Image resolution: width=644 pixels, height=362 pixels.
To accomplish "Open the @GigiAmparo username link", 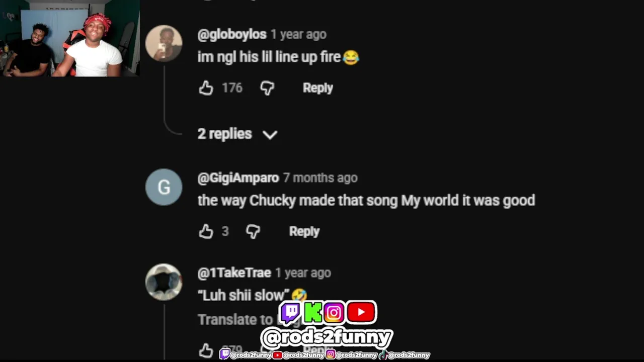I will tap(238, 177).
